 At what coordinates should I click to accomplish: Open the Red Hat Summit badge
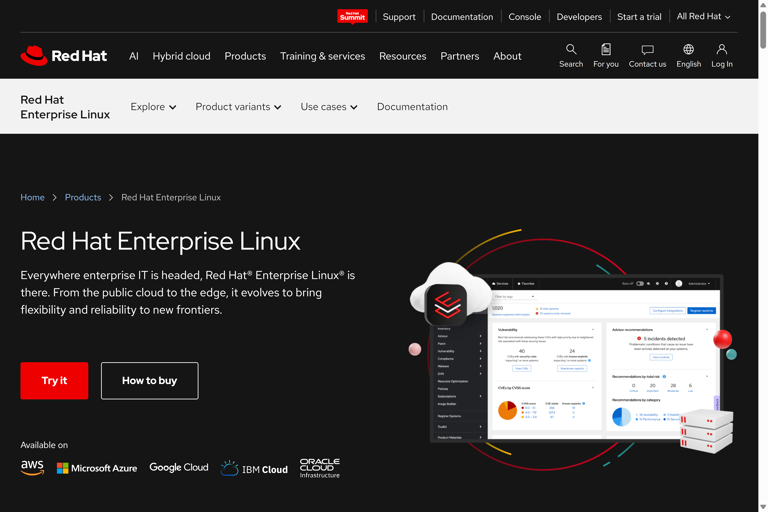[x=352, y=16]
